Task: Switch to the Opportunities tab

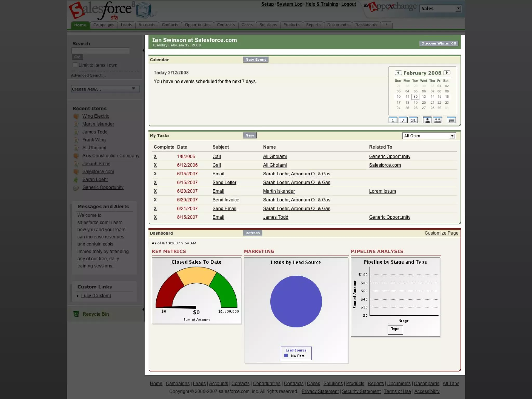Action: click(197, 25)
